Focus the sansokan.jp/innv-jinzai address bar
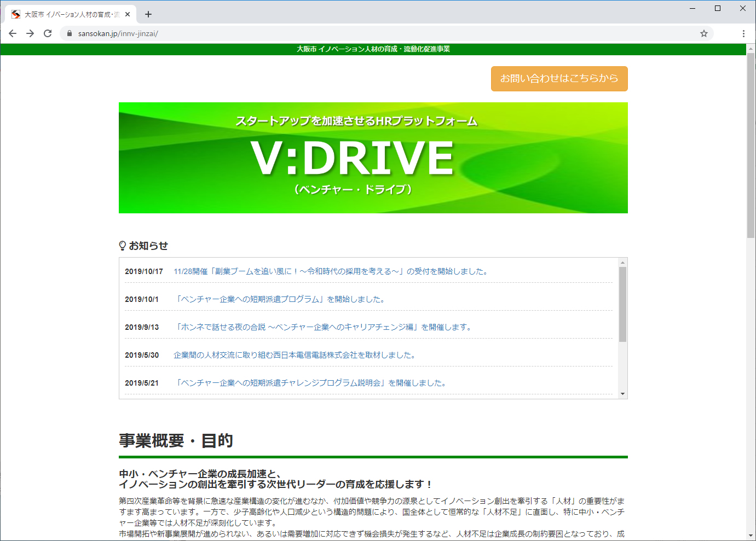 point(386,33)
